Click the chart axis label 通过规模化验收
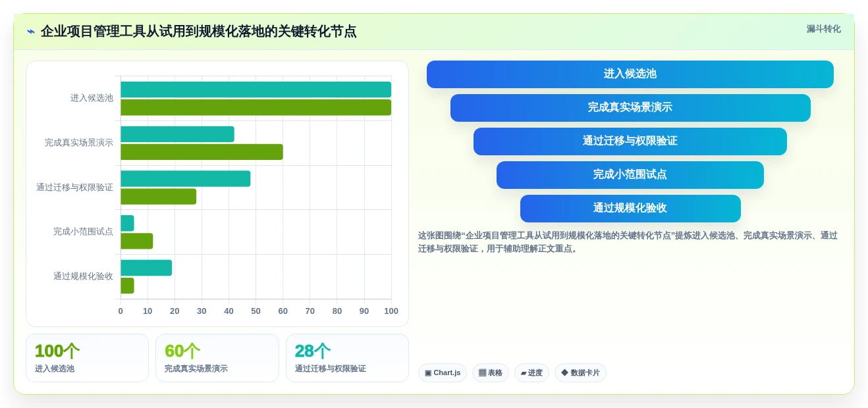Viewport: 868px width, 408px height. [83, 276]
